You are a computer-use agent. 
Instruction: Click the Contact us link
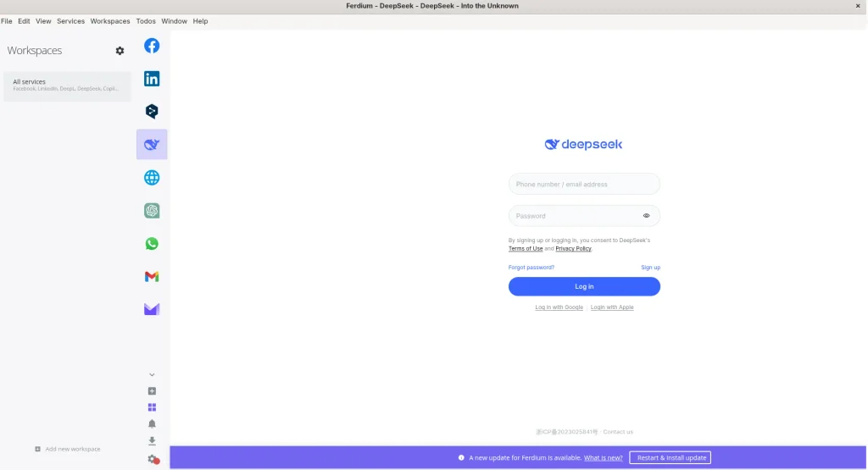(618, 432)
